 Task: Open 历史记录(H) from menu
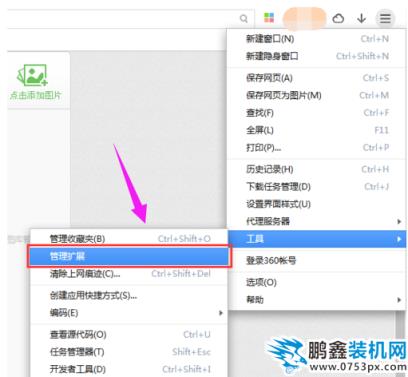coord(317,169)
